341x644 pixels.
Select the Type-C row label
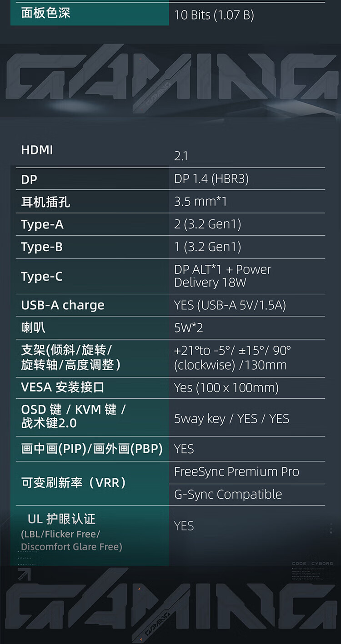[x=42, y=276]
